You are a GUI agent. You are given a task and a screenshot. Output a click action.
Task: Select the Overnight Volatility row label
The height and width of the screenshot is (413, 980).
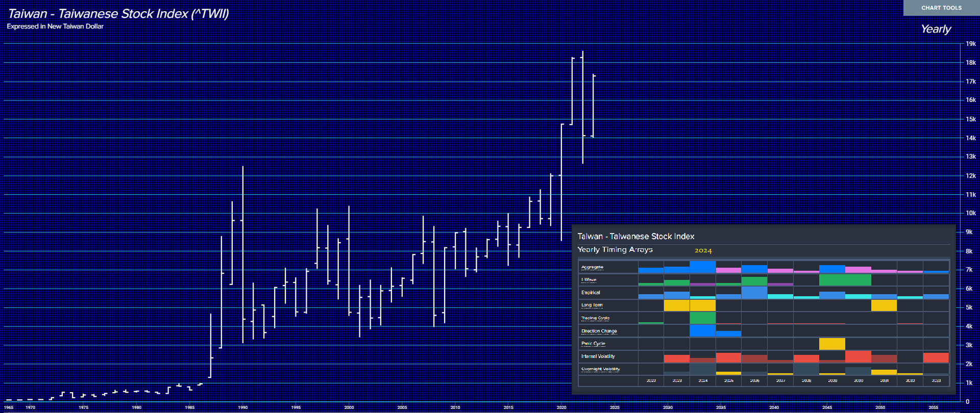(x=600, y=369)
